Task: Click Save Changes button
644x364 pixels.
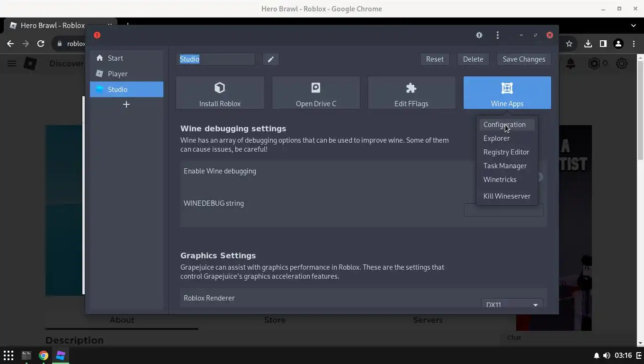Action: tap(524, 59)
